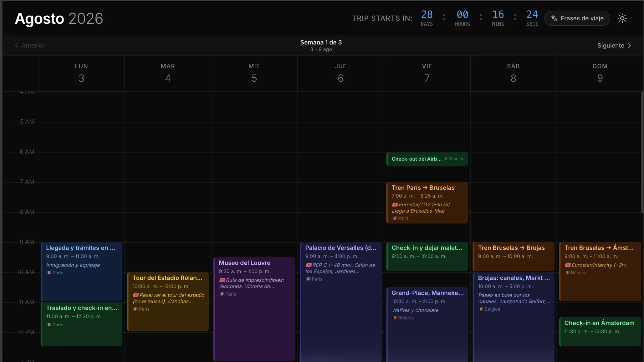644x362 pixels.
Task: Open the Check-in y dejar maletas event
Action: (x=427, y=256)
